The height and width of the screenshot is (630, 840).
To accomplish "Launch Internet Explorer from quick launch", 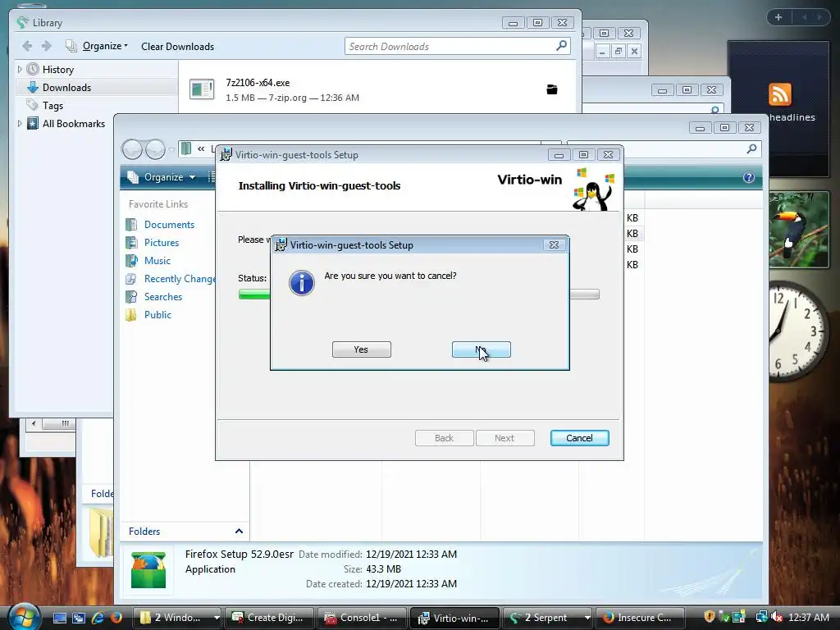I will 98,618.
